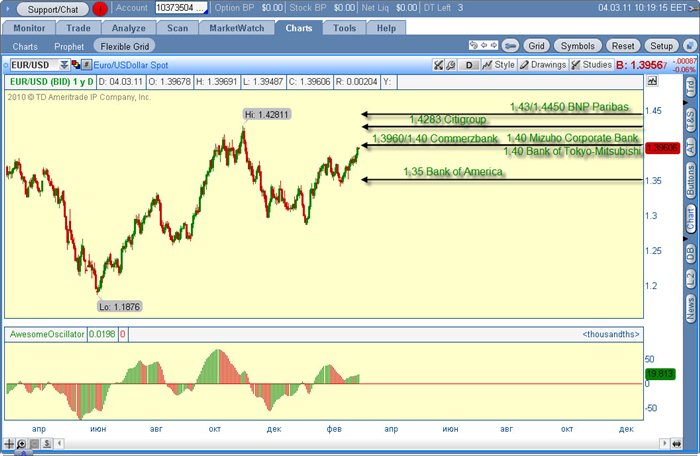This screenshot has width=700, height=456.
Task: Click the Reset button
Action: pos(623,46)
